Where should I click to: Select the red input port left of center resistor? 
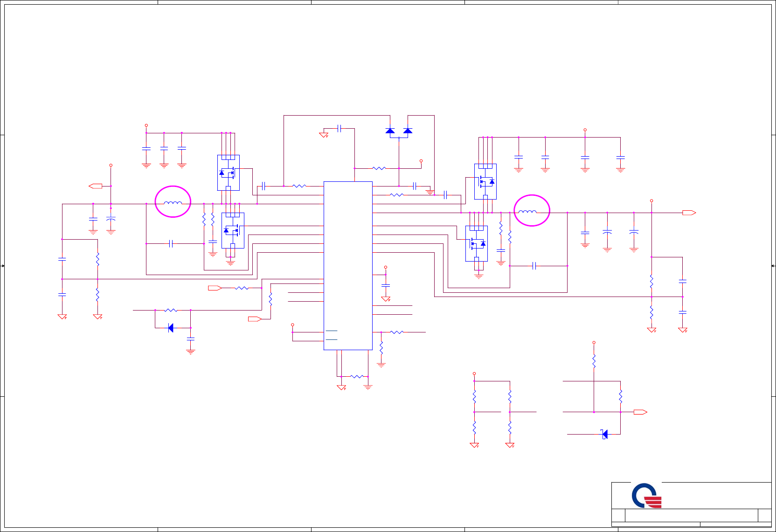215,288
